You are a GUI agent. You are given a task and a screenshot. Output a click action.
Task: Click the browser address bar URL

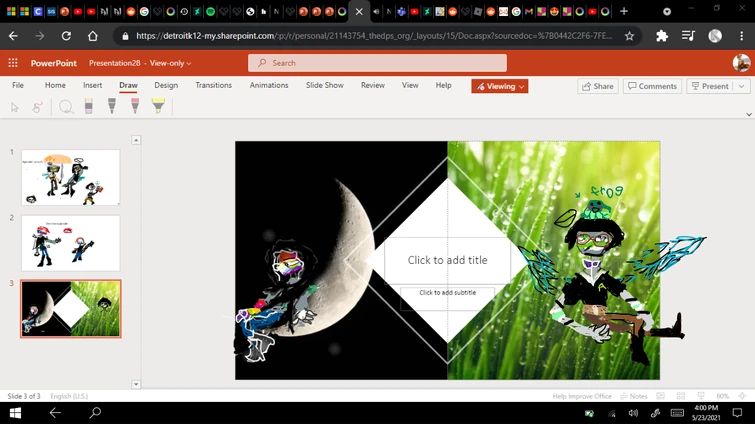pyautogui.click(x=374, y=36)
